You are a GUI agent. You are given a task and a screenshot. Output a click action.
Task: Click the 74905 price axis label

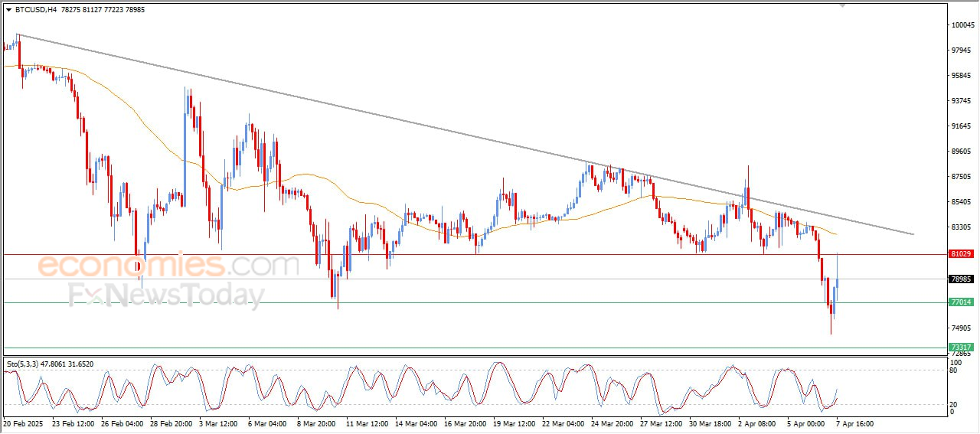click(962, 328)
